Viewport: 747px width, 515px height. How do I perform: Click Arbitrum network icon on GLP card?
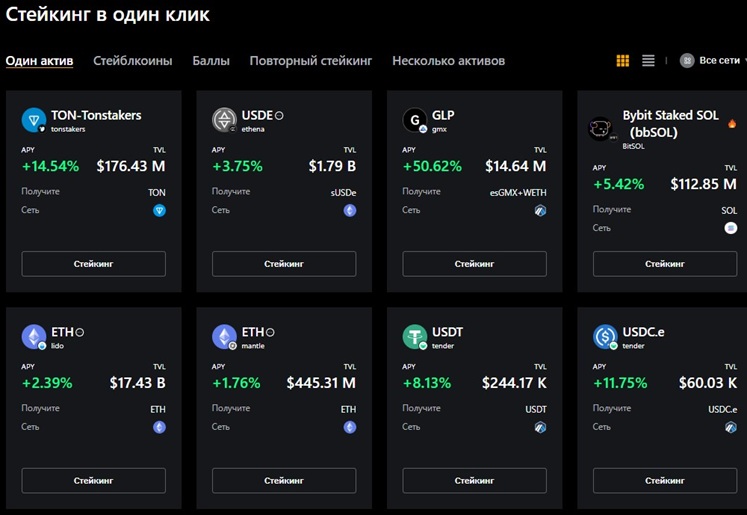540,210
